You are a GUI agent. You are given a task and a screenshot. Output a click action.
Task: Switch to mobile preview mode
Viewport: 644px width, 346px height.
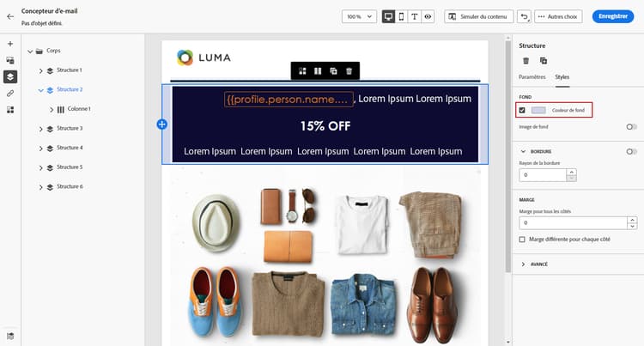click(401, 16)
